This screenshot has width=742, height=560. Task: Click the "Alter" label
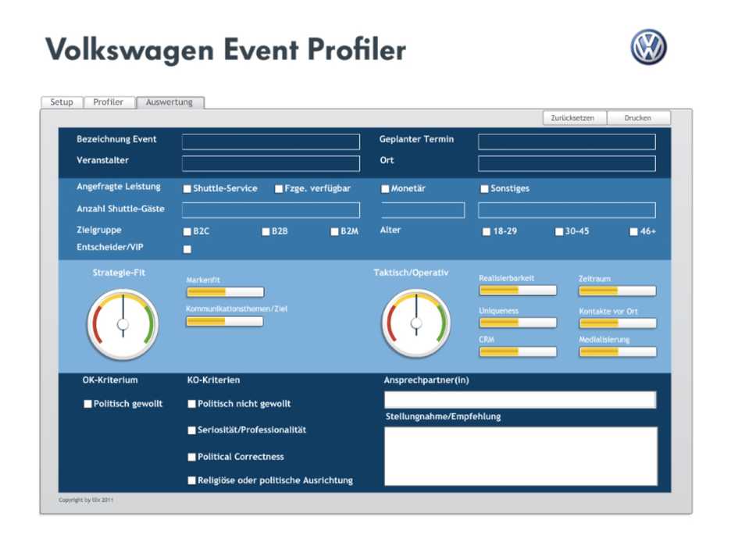(391, 230)
